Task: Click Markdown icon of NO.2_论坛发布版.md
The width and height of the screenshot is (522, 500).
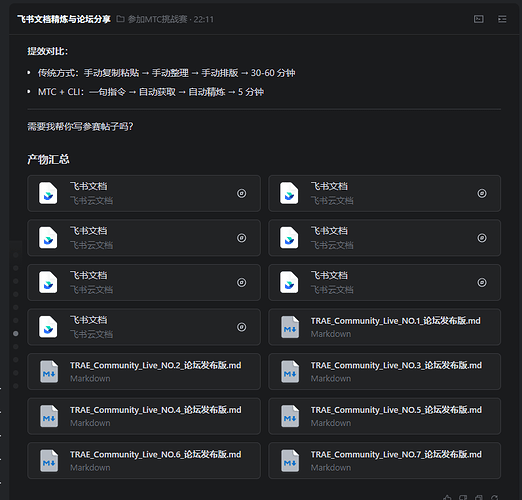Action: point(49,371)
